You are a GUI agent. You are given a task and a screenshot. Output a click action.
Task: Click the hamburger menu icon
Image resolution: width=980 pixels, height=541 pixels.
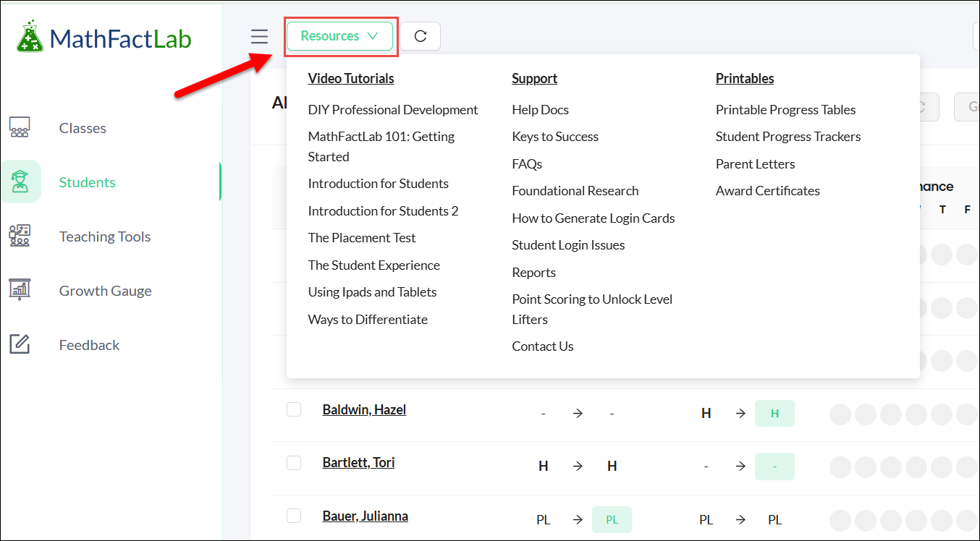click(260, 37)
